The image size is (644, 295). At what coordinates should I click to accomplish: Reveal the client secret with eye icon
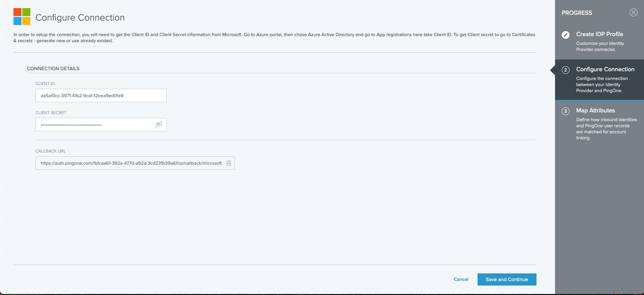[159, 125]
